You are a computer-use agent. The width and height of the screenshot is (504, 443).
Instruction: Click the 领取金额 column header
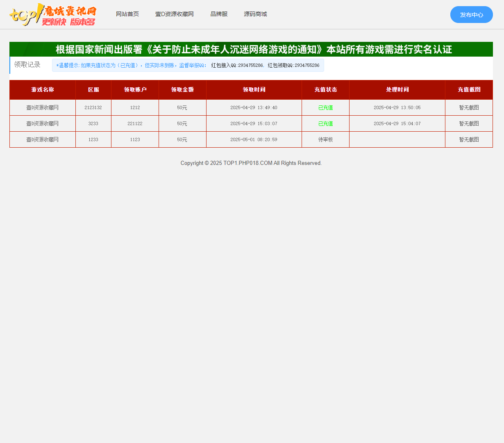pos(182,90)
